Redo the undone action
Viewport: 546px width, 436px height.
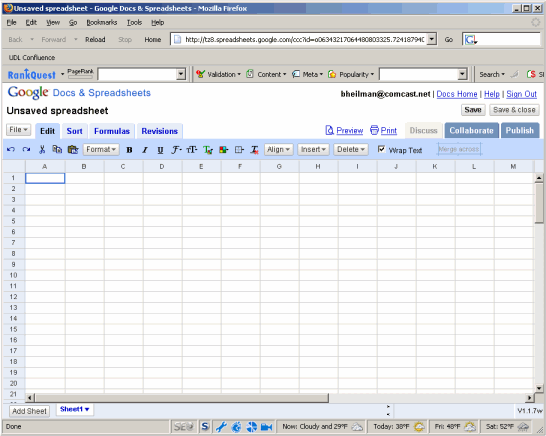pos(26,149)
